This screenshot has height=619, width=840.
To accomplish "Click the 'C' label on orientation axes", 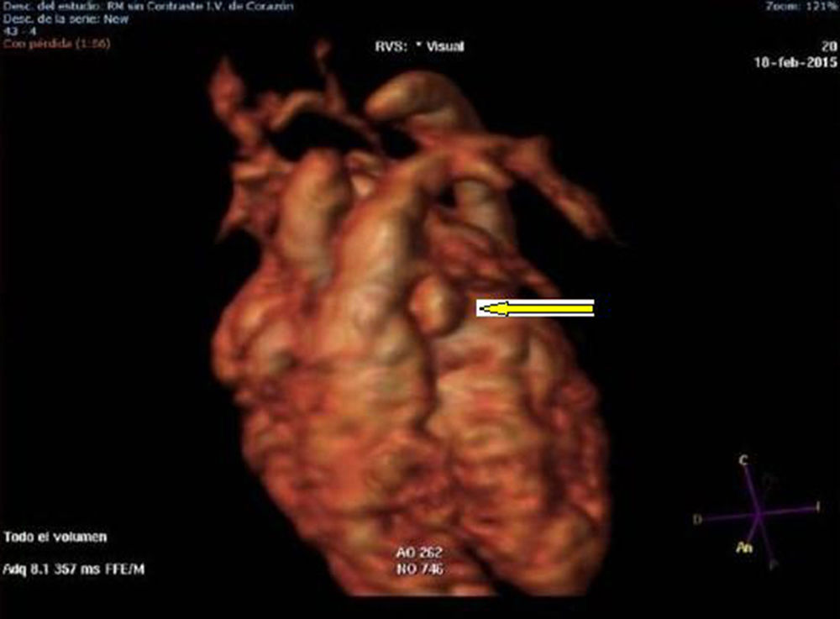I will pos(743,460).
